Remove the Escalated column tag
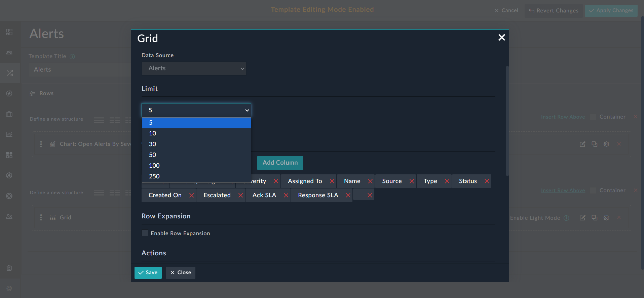Viewport: 644px width, 298px height. tap(240, 195)
